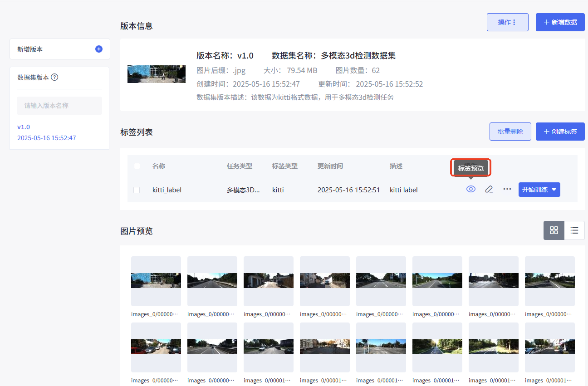Click the 新增数据 button

(560, 22)
